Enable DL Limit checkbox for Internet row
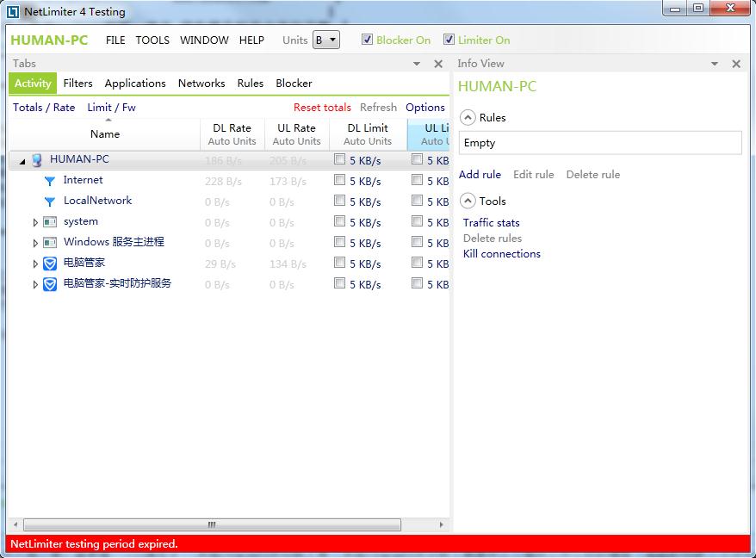 pos(339,180)
